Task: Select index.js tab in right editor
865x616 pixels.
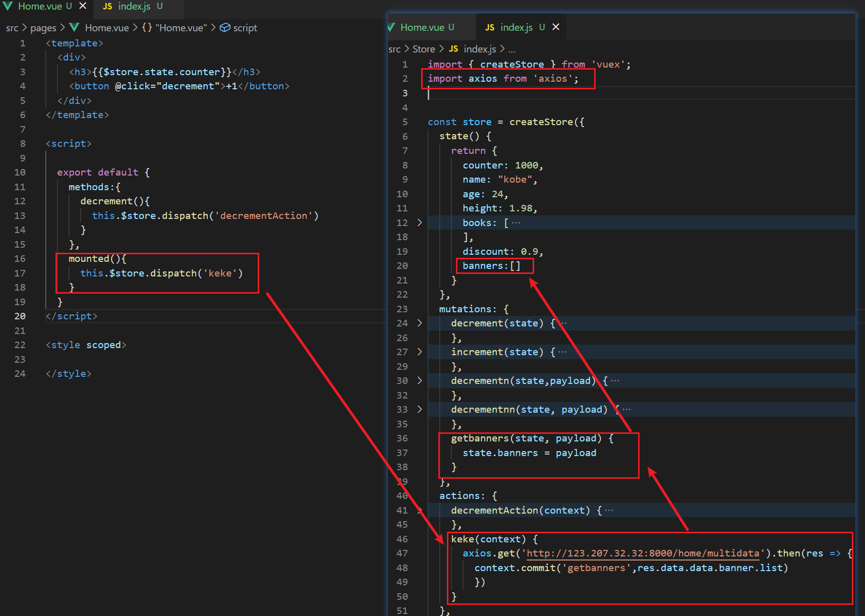Action: tap(516, 27)
